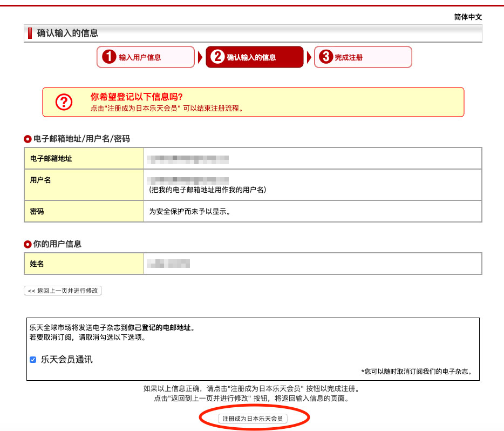The height and width of the screenshot is (431, 504).
Task: Click the 电子邮箱地址/用户名/密码 section heading
Action: (81, 139)
